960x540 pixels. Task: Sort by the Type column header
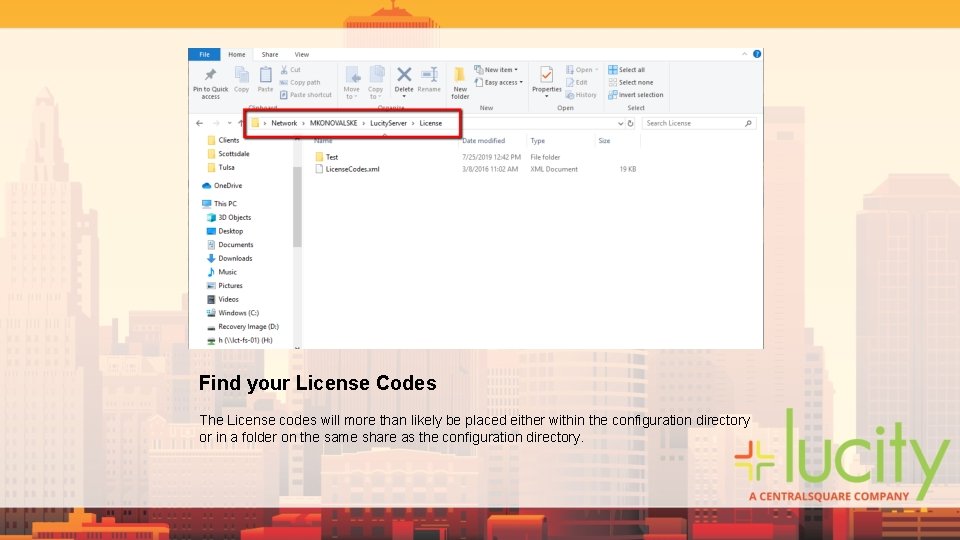(538, 141)
